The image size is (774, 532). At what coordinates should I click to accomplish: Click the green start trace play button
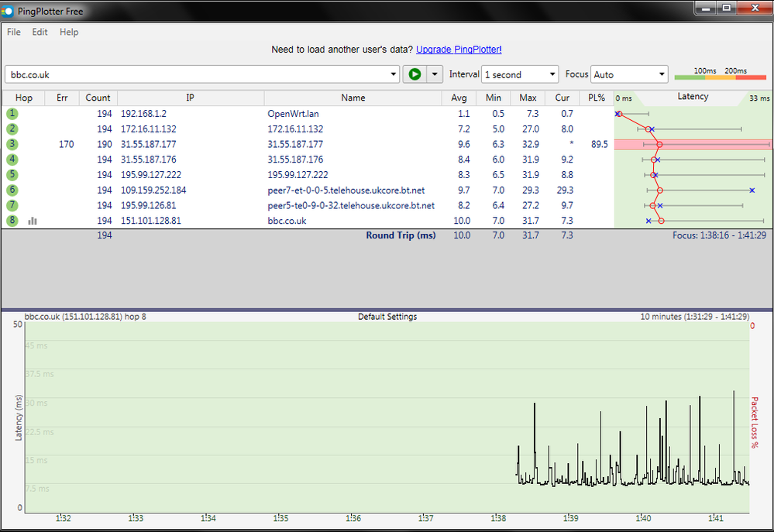pos(415,74)
